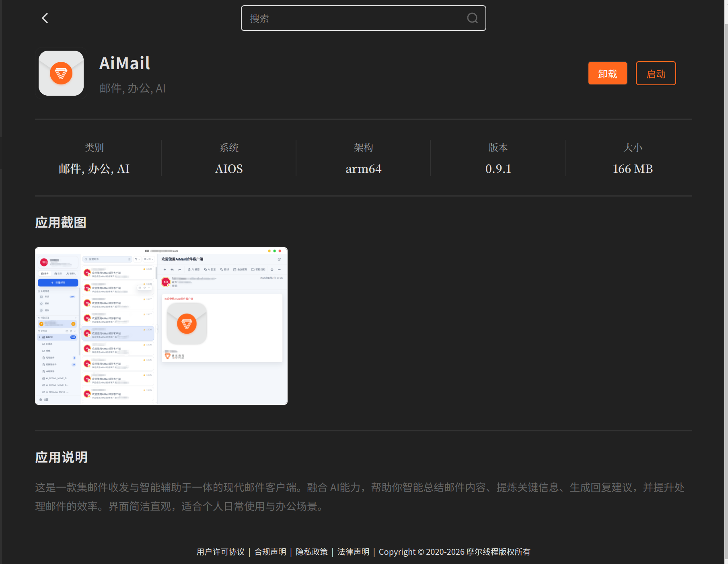
Task: Launch AiMail with 启动 button
Action: pos(656,73)
